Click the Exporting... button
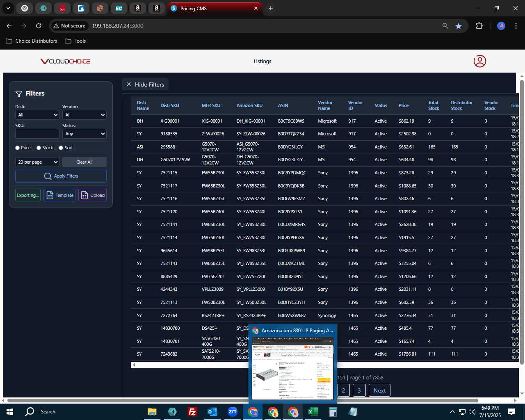This screenshot has height=420, width=525. pyautogui.click(x=28, y=195)
